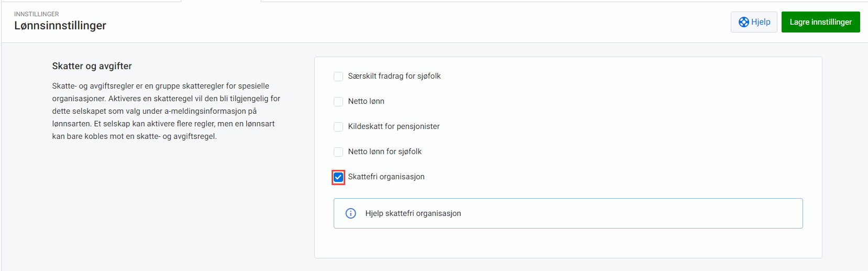868x271 pixels.
Task: Save settings with Lagre innstillinger button
Action: click(820, 22)
